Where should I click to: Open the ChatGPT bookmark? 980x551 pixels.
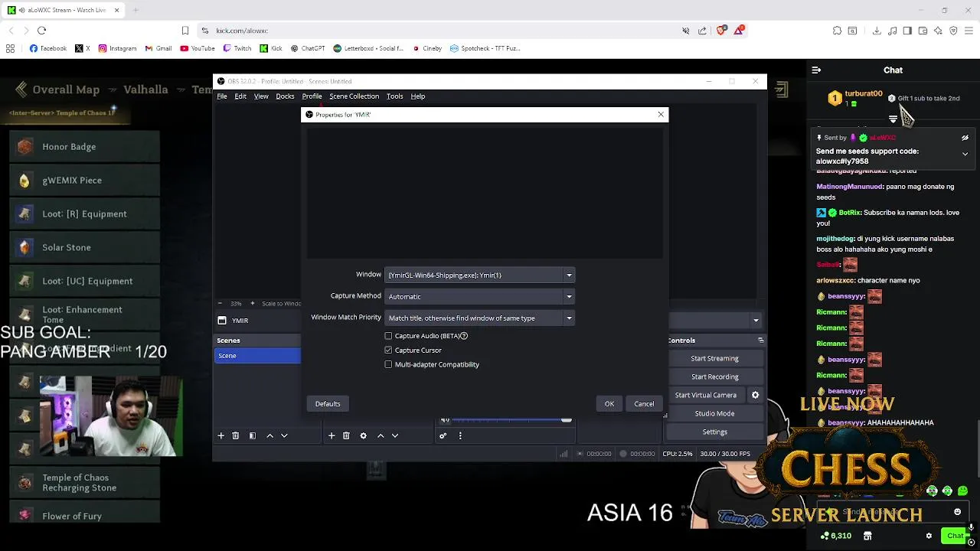308,48
